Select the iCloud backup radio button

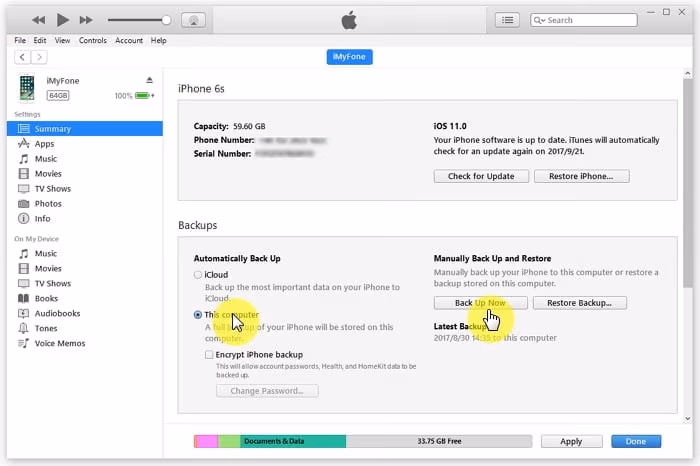coord(198,275)
